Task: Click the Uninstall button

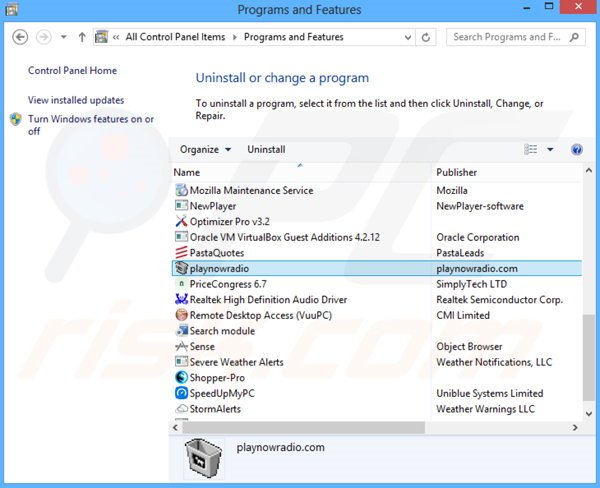Action: pos(266,150)
